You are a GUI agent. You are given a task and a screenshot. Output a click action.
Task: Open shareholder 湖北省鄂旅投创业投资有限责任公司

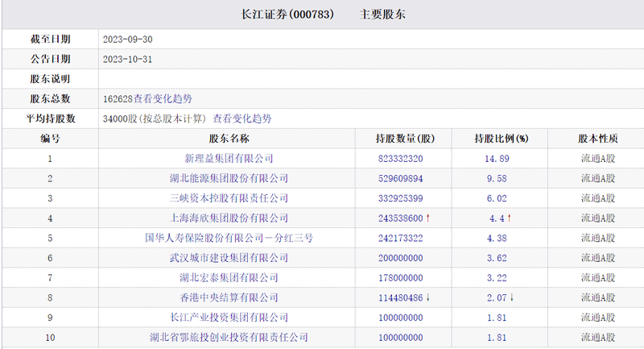229,338
